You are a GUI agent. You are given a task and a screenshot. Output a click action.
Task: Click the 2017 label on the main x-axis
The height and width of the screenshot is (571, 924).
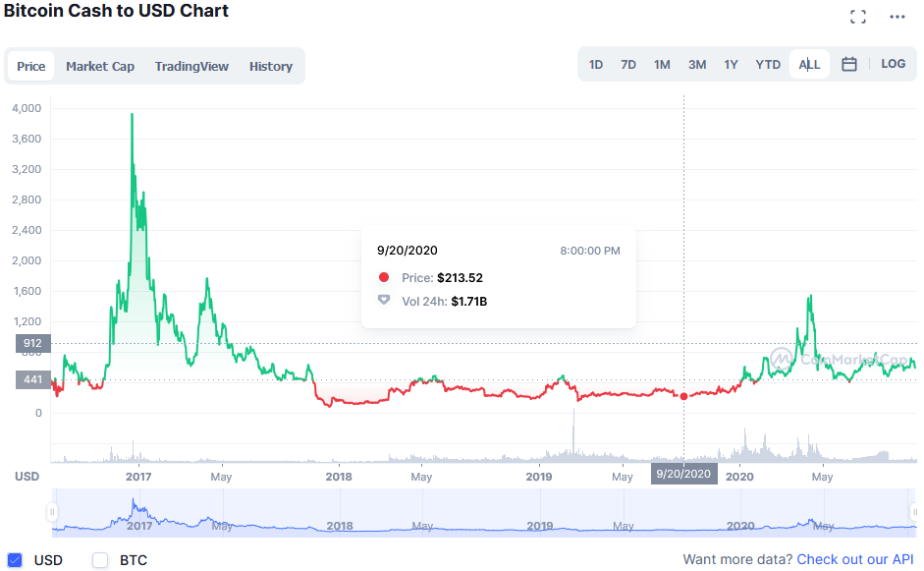tap(138, 477)
